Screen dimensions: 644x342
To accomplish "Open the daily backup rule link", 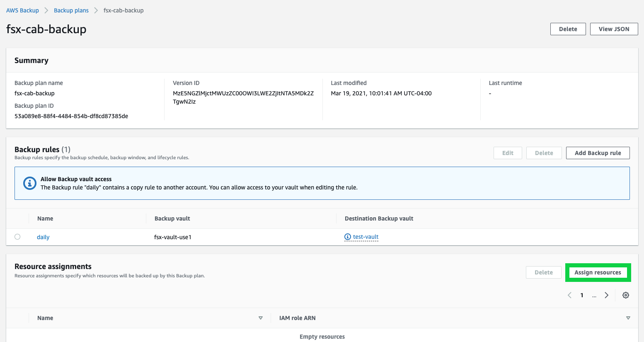I will [43, 236].
